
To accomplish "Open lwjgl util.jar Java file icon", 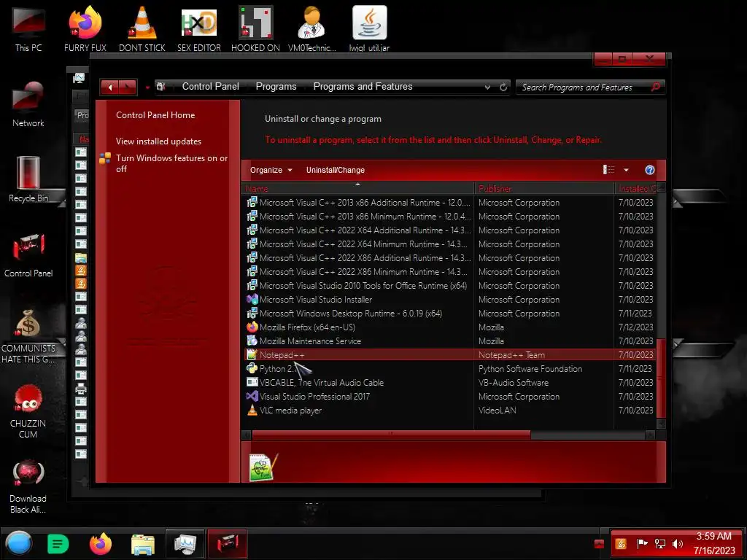I will click(369, 29).
